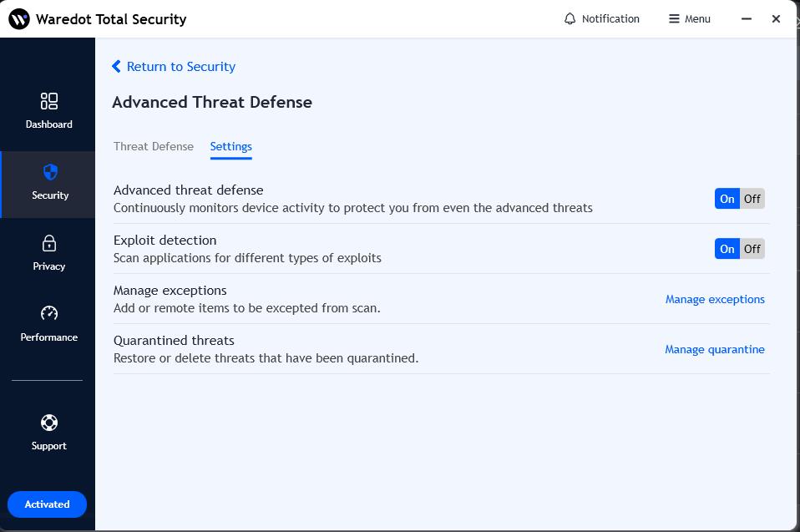Select the Settings tab
This screenshot has width=800, height=532.
(231, 146)
